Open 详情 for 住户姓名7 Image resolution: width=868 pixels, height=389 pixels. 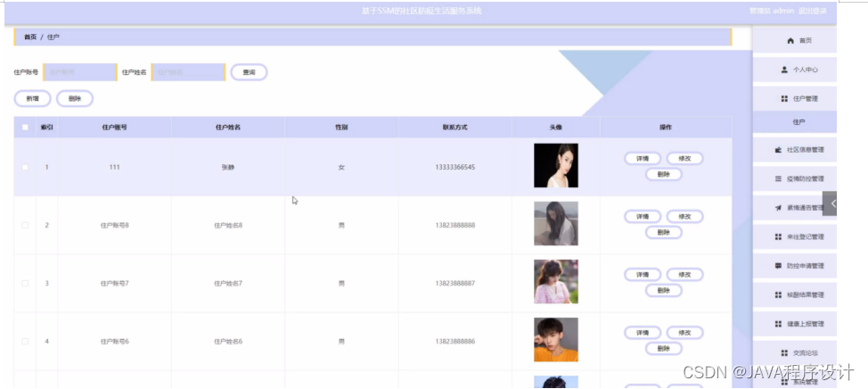[x=643, y=274]
